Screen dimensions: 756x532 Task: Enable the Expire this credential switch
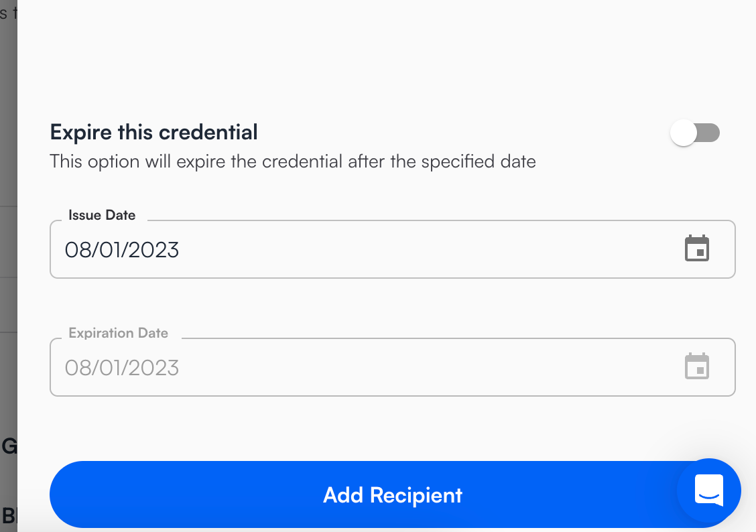(x=695, y=133)
